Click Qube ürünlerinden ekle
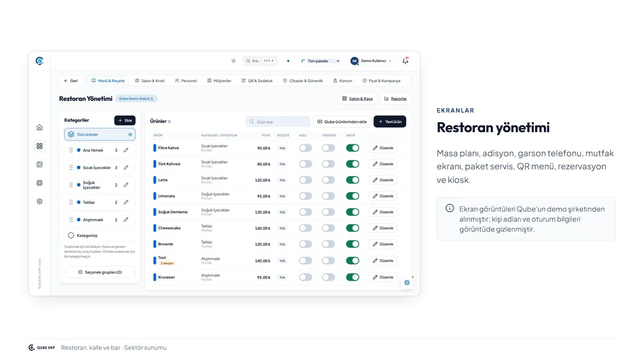Viewport: 644px width, 362px height. point(342,122)
